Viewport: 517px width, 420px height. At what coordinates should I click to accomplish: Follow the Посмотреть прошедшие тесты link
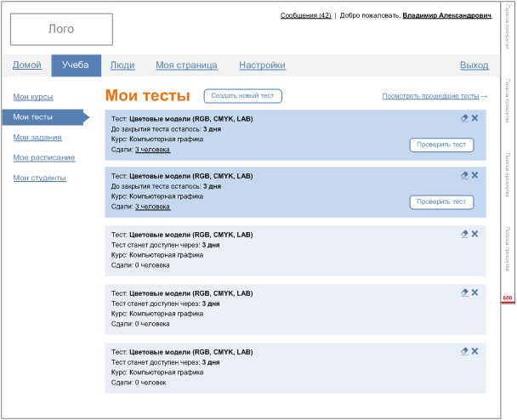pos(434,97)
